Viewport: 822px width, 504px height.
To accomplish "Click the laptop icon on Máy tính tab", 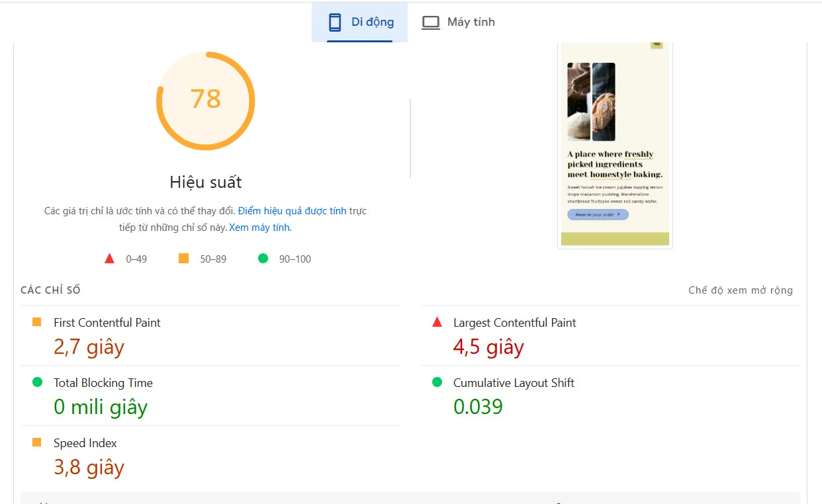I will (431, 21).
